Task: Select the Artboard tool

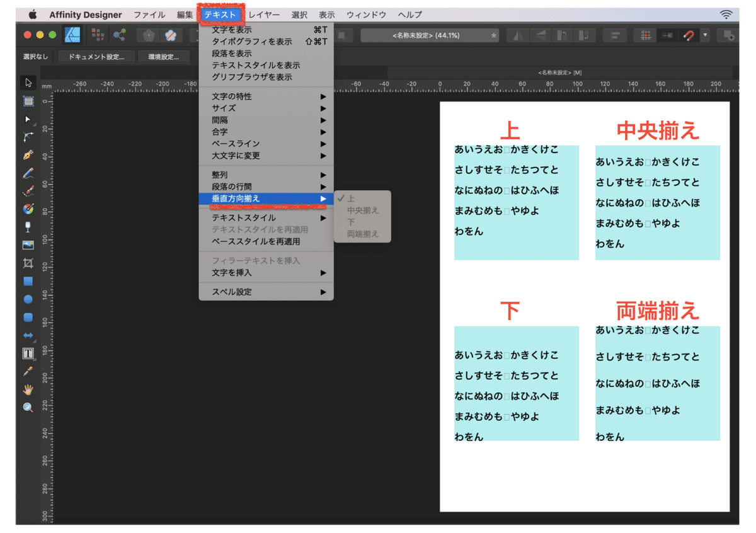Action: (28, 101)
